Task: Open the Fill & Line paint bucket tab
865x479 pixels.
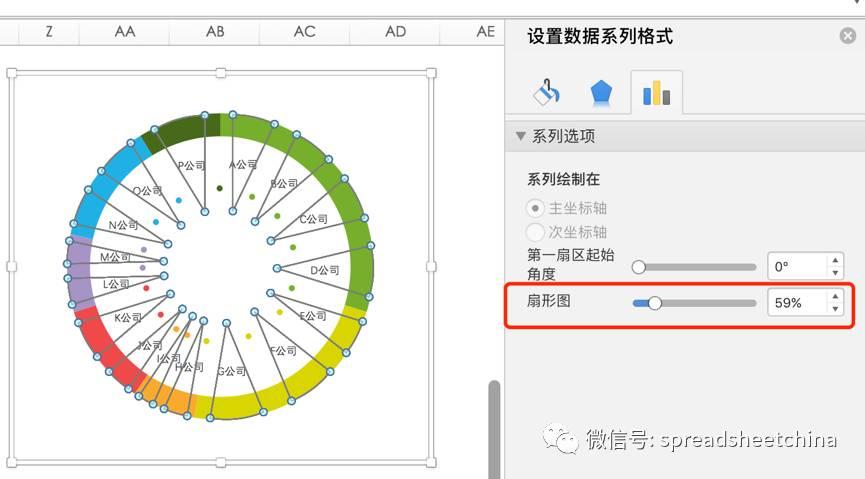Action: [547, 92]
